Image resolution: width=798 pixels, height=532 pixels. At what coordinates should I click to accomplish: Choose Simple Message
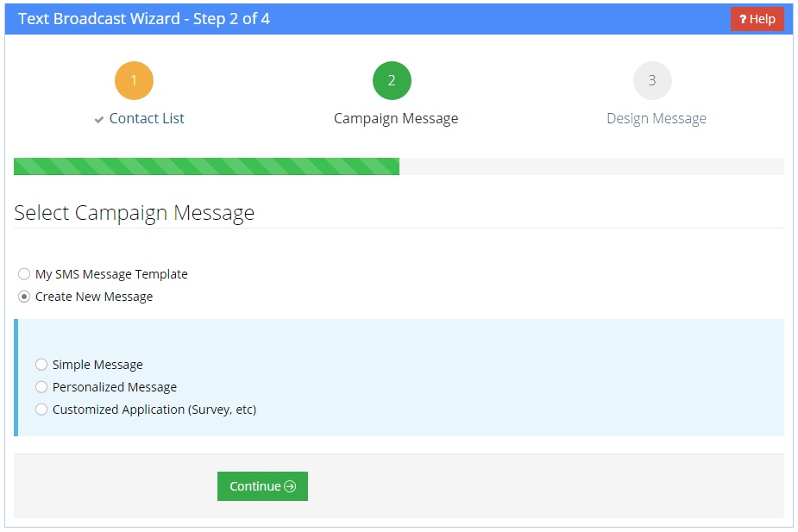tap(41, 364)
